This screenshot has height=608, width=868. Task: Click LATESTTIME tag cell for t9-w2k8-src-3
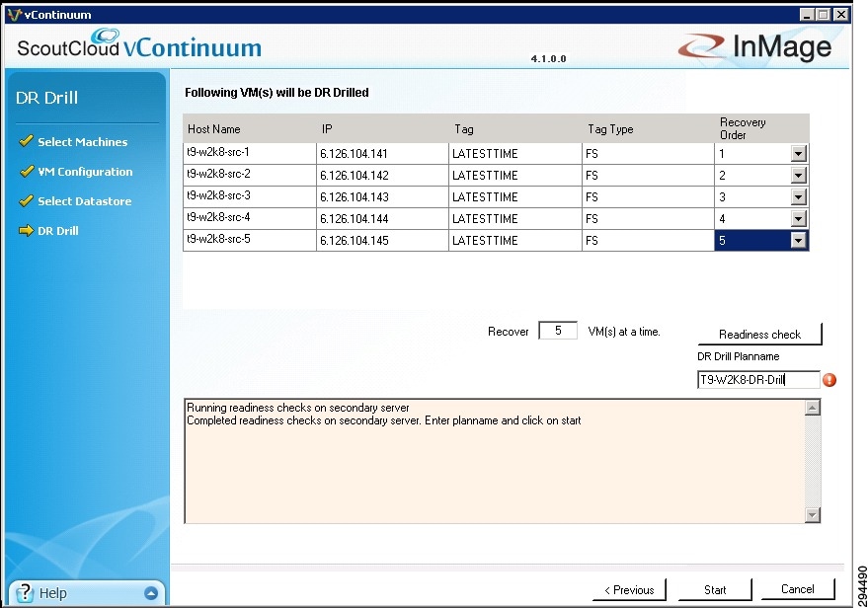coord(515,196)
